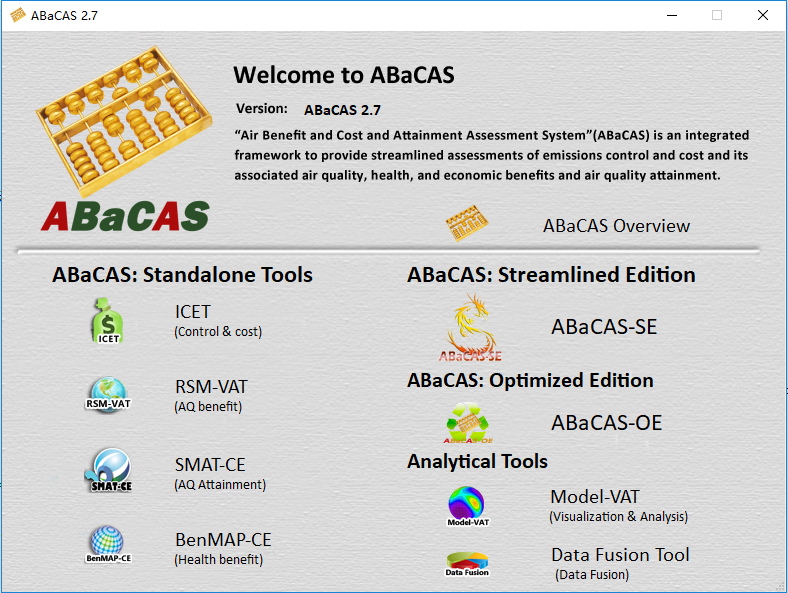This screenshot has height=593, width=788.
Task: Click the "ABaCAS: Standalone Tools" heading
Action: tap(182, 274)
